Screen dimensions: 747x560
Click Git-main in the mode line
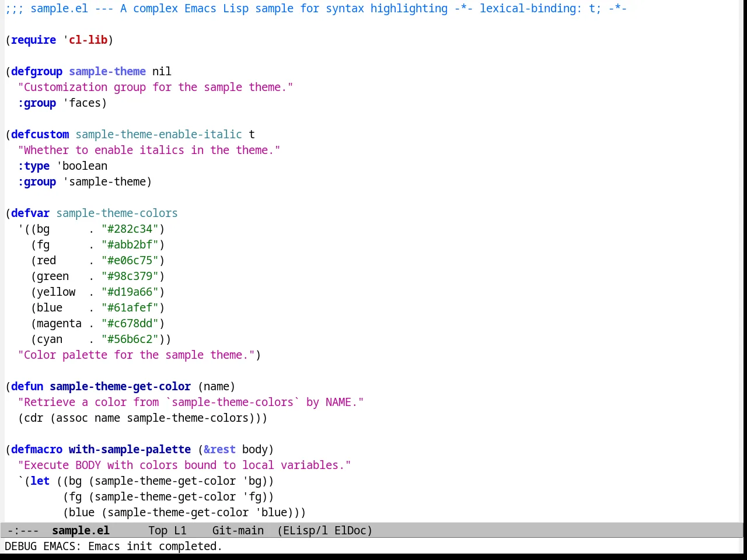coord(238,530)
